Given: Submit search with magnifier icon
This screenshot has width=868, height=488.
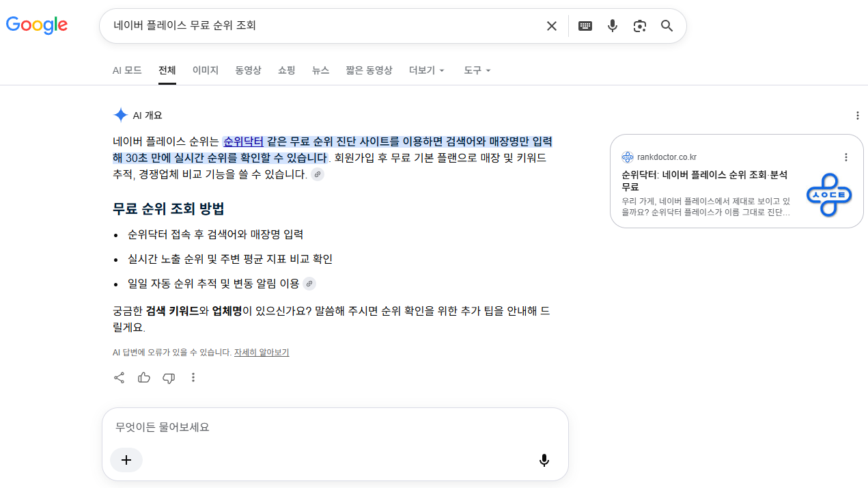Looking at the screenshot, I should click(667, 26).
